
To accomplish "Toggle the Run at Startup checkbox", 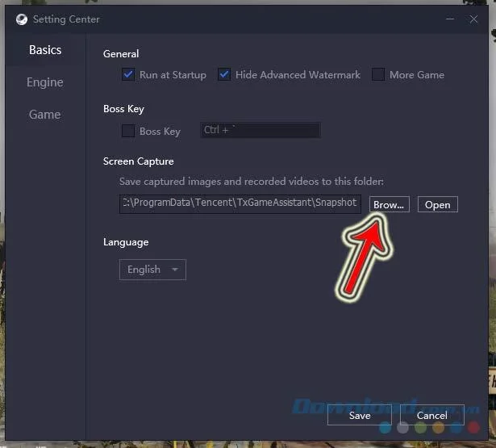I will click(128, 75).
